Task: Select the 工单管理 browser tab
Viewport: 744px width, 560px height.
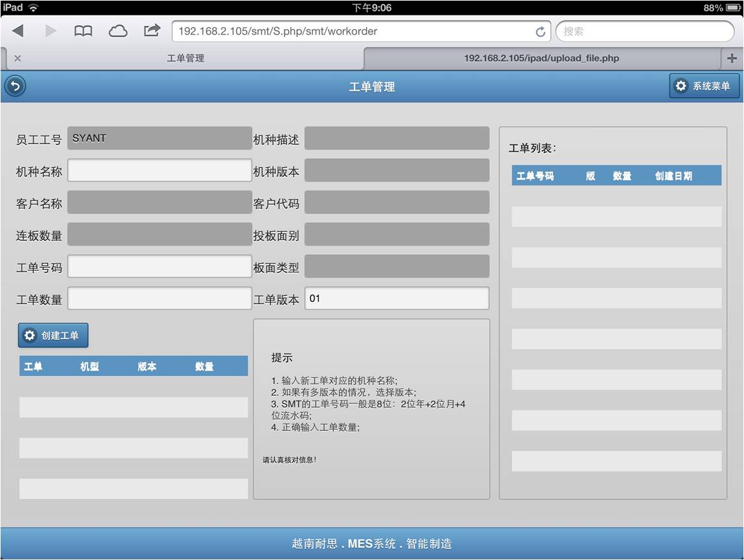Action: (x=185, y=58)
